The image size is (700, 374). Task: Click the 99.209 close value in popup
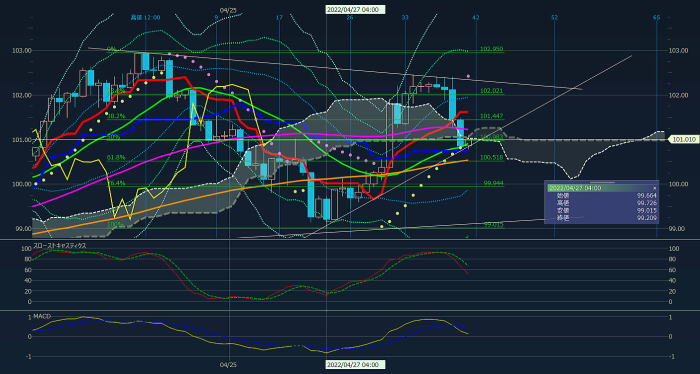pyautogui.click(x=647, y=218)
